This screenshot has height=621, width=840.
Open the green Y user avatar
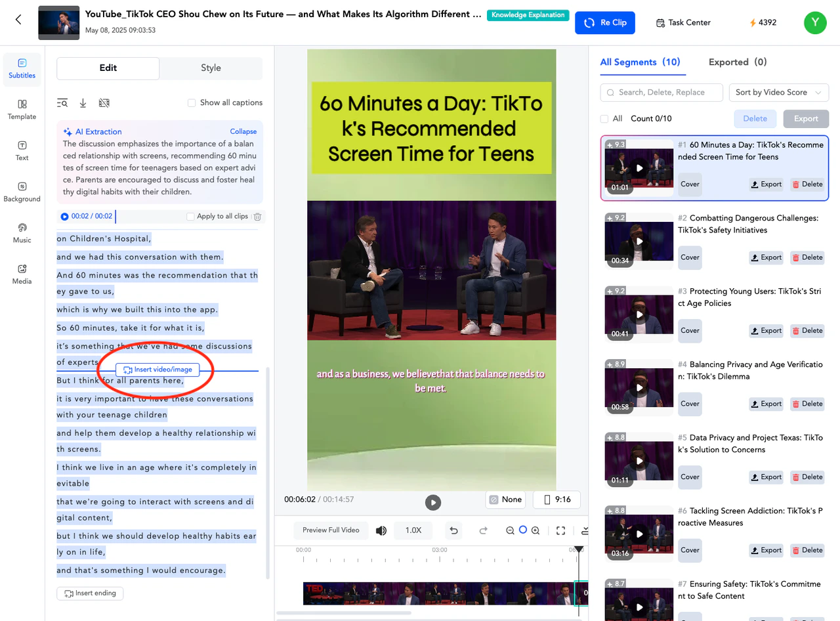coord(815,22)
